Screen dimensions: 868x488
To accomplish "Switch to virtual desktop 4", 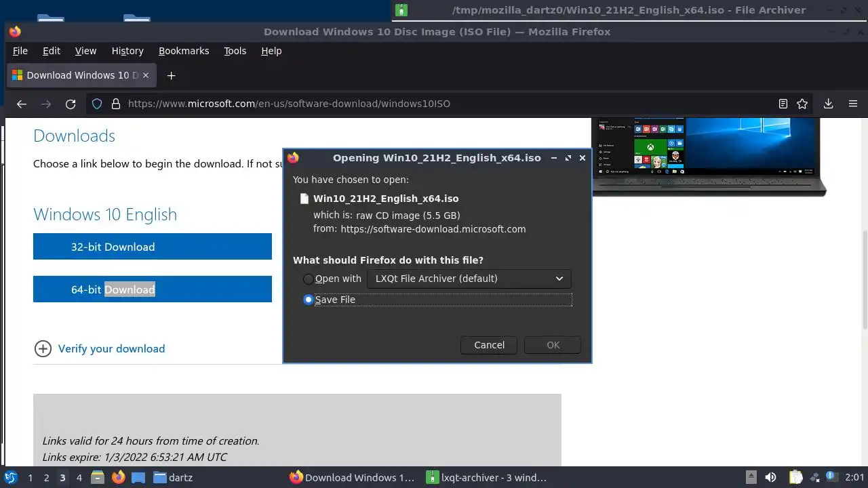I will 79,477.
